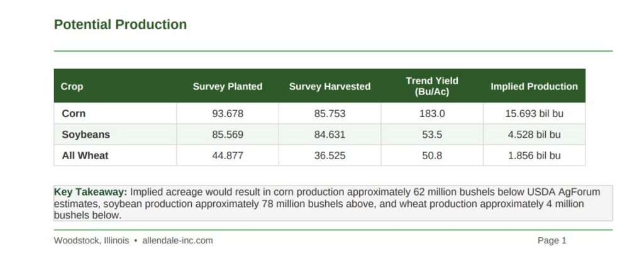Open the allendale-inc.com footer link

click(x=177, y=240)
